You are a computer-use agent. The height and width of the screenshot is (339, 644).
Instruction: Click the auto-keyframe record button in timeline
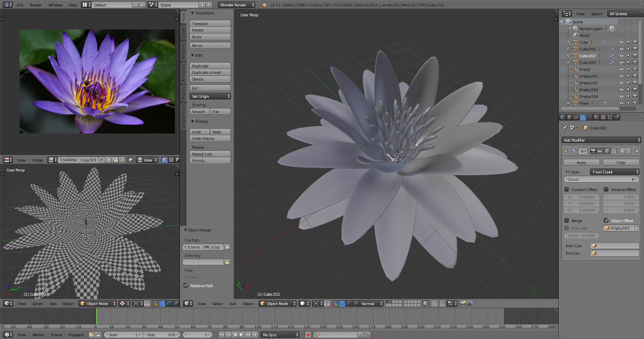click(308, 335)
